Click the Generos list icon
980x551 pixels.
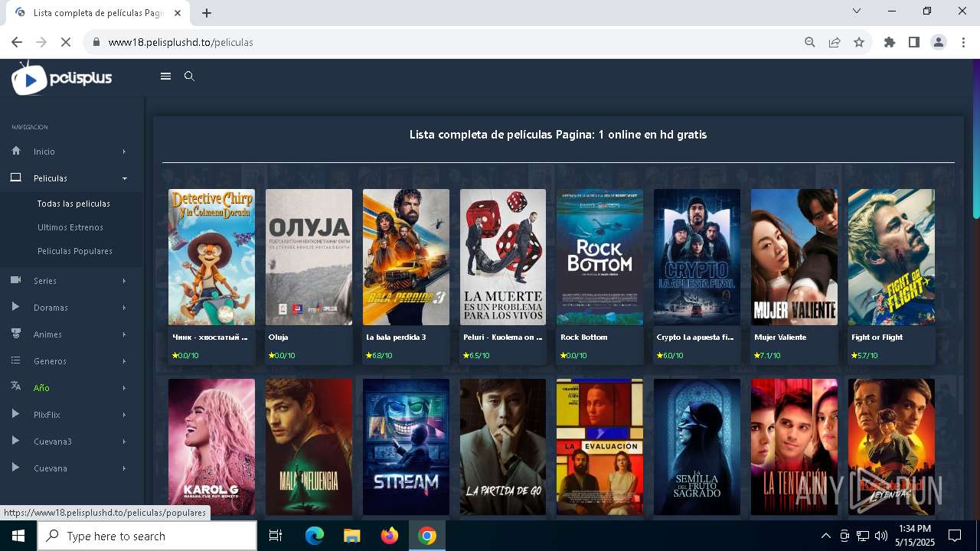click(16, 360)
